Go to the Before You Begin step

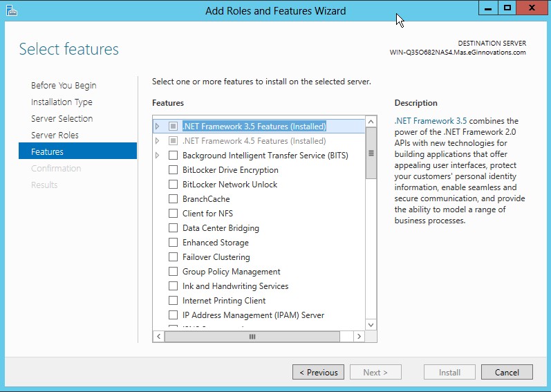point(64,85)
